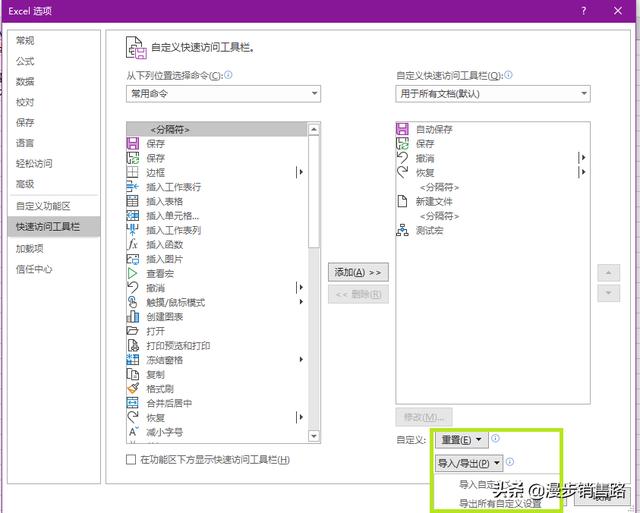
Task: Toggle 在功能区下方显示快速访问工具栏 checkbox
Action: pos(131,460)
